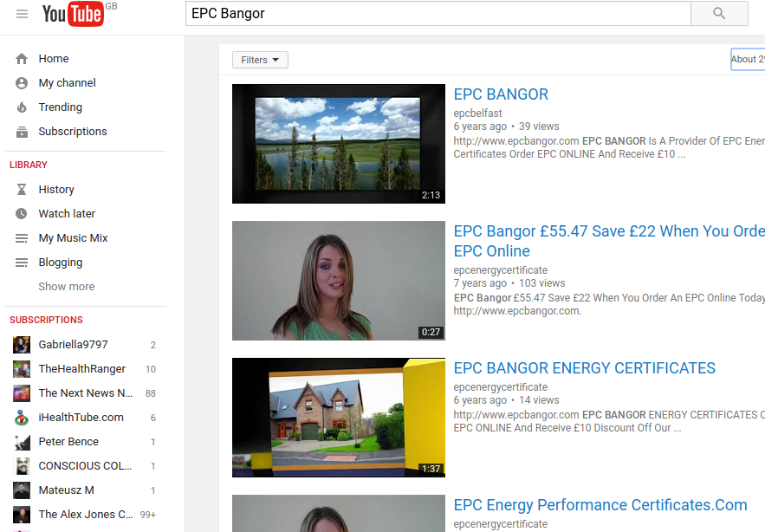Visit epcenergycertificate channel under the 103-view video

501,270
